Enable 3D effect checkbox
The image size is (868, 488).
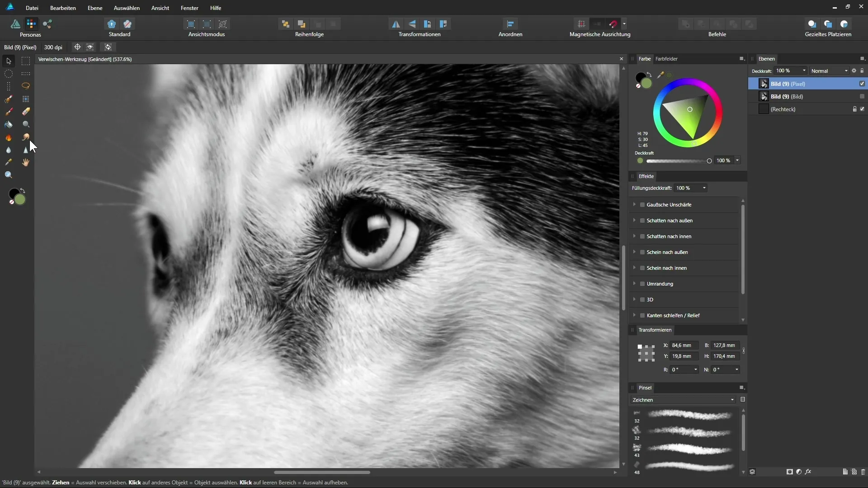pos(642,300)
